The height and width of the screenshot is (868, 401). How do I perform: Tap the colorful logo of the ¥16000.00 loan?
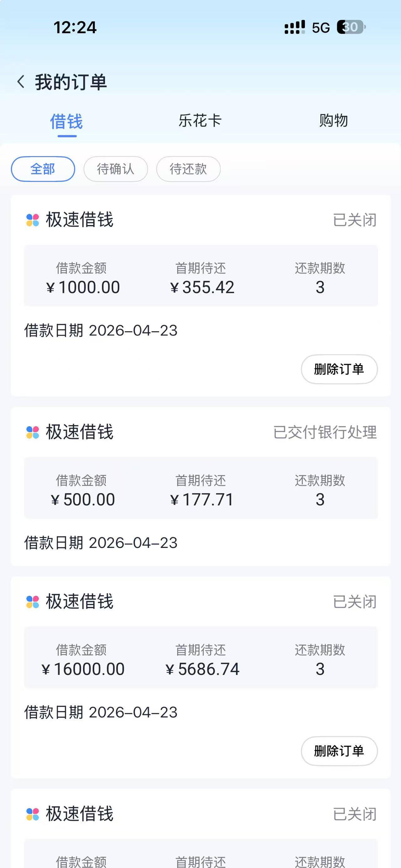point(33,602)
